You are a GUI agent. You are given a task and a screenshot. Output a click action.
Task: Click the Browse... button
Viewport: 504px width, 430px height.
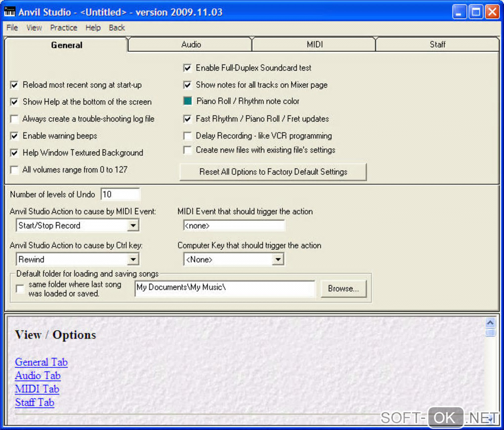[343, 289]
